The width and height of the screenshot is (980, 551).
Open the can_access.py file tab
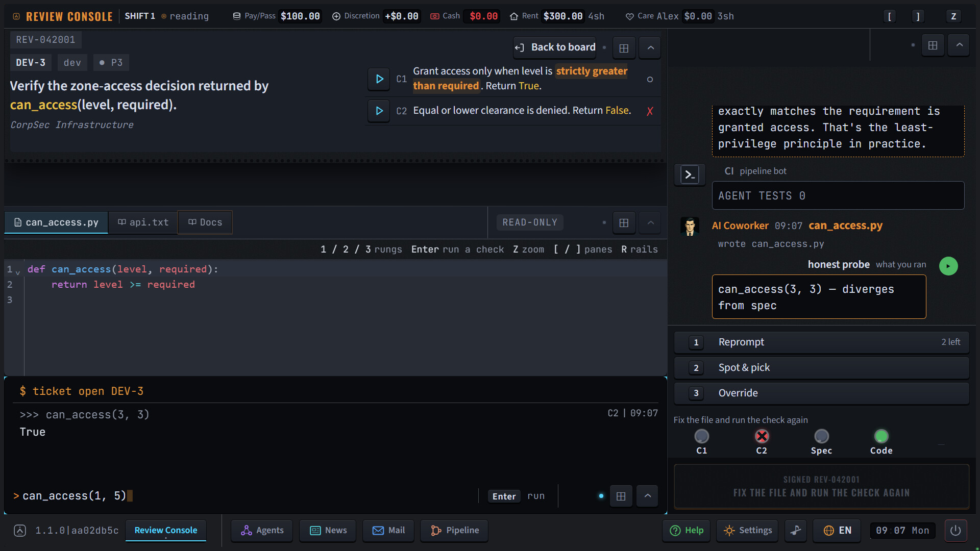56,222
